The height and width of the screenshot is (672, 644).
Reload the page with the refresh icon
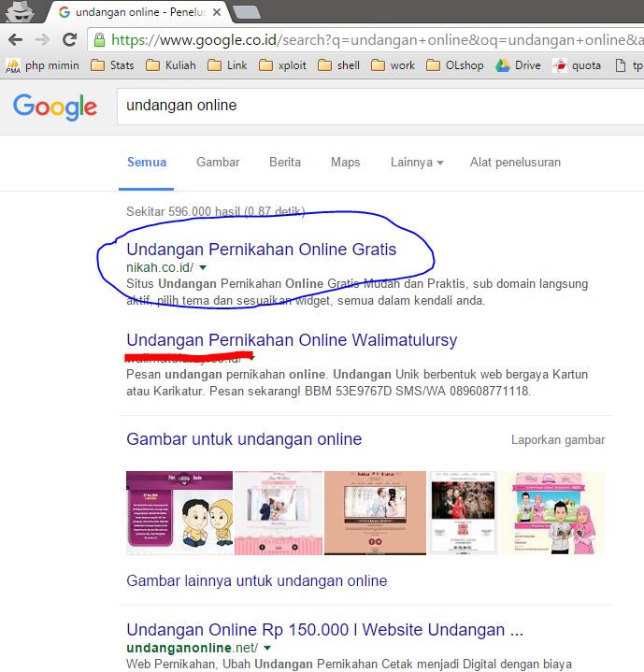[69, 39]
